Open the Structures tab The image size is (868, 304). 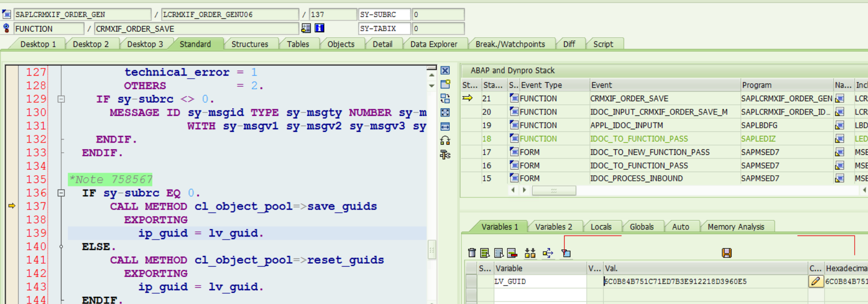coord(250,44)
